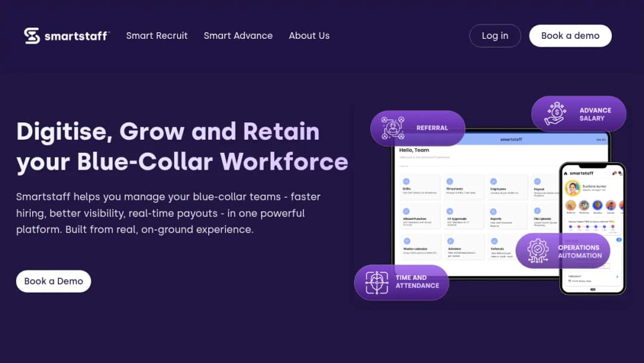Screen dimensions: 644x363
Task: Click the paragraph starting Smartstaff helps you
Action: 168,213
